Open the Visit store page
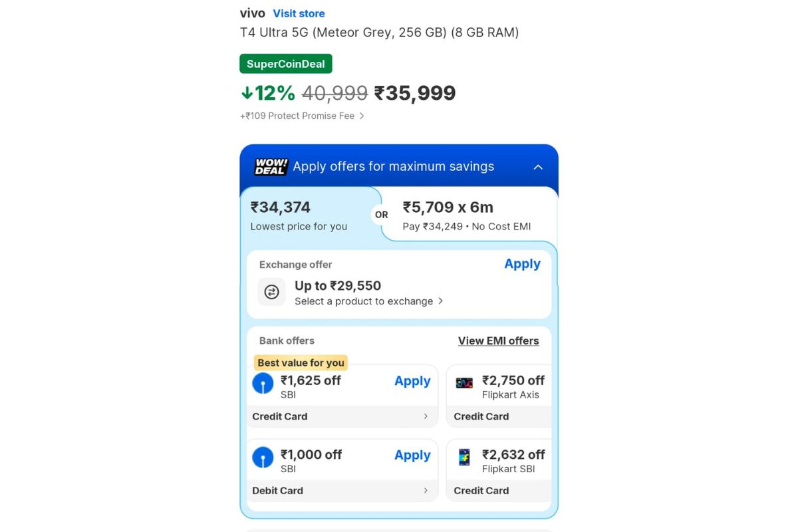This screenshot has width=798, height=532. pyautogui.click(x=299, y=13)
